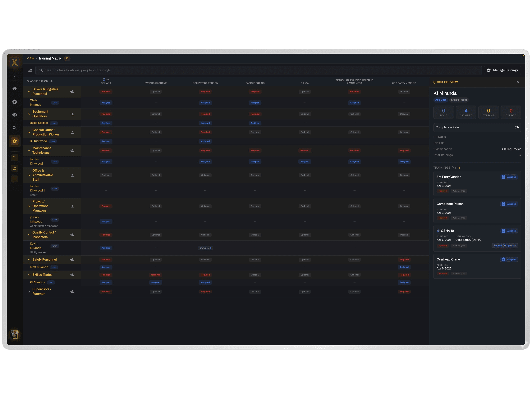Select the OSHA 10 column header
532x399 pixels.
[106, 83]
